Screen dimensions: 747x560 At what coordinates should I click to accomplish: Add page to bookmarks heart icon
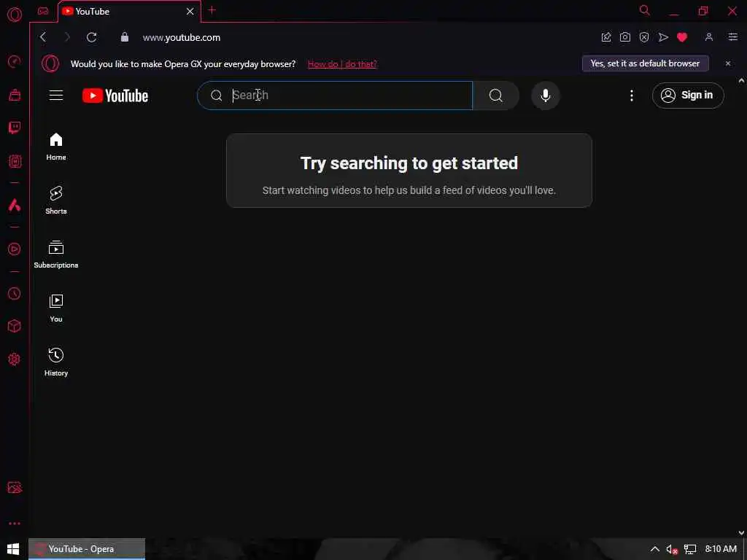point(682,37)
